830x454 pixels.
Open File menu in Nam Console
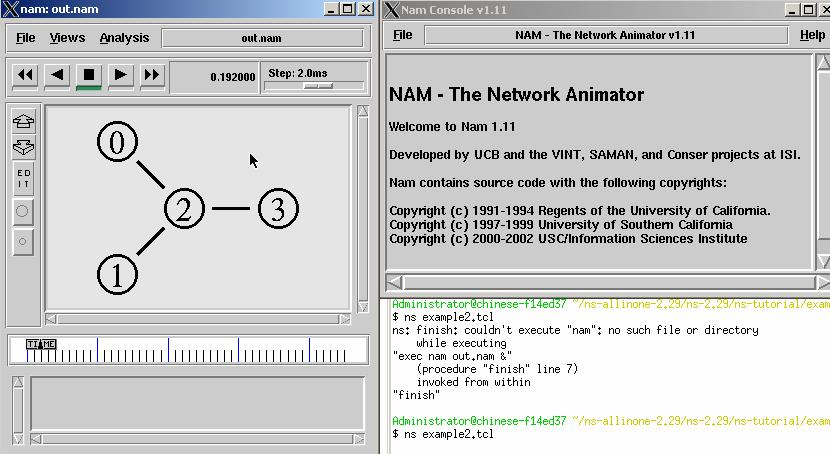click(x=402, y=35)
